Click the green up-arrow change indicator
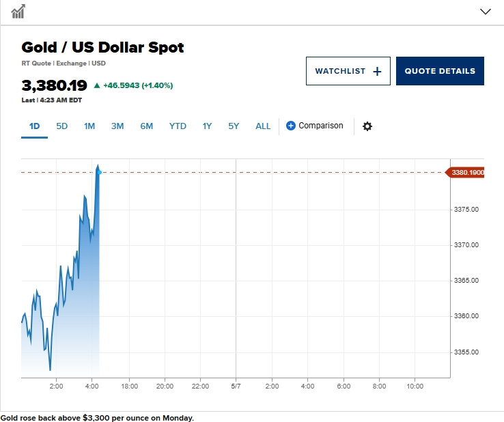This screenshot has width=504, height=422. 97,85
